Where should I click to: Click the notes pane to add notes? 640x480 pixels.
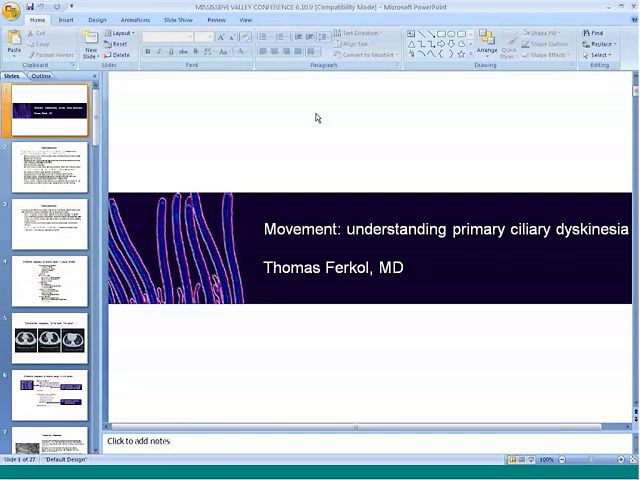coord(367,441)
